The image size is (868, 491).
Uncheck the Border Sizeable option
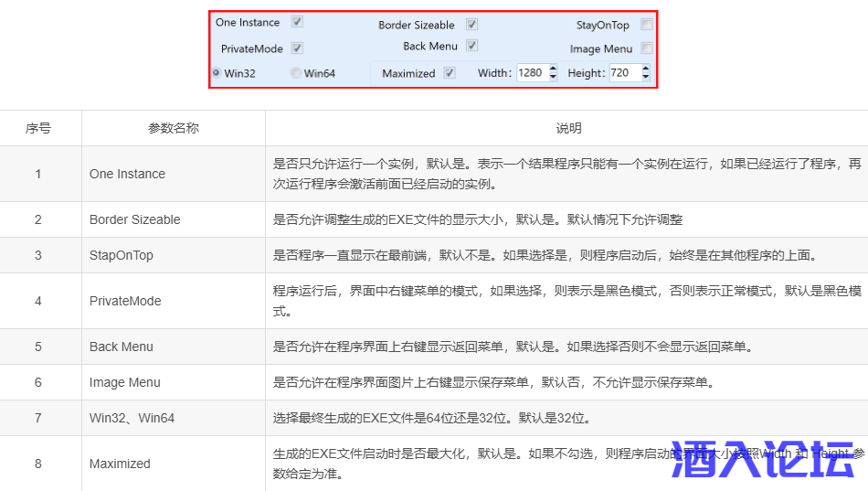471,25
